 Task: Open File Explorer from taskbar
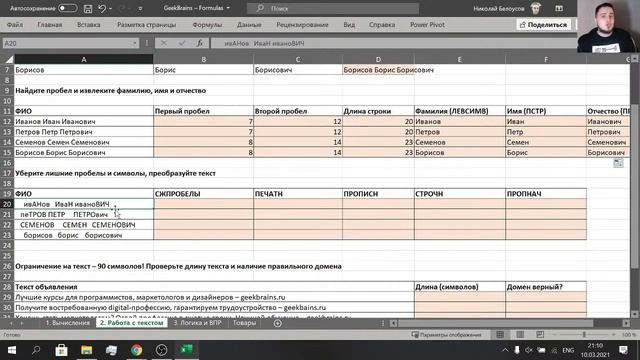[x=87, y=350]
